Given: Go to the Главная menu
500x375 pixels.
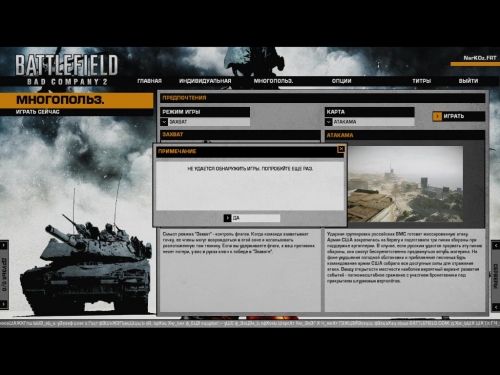Looking at the screenshot, I should (149, 81).
